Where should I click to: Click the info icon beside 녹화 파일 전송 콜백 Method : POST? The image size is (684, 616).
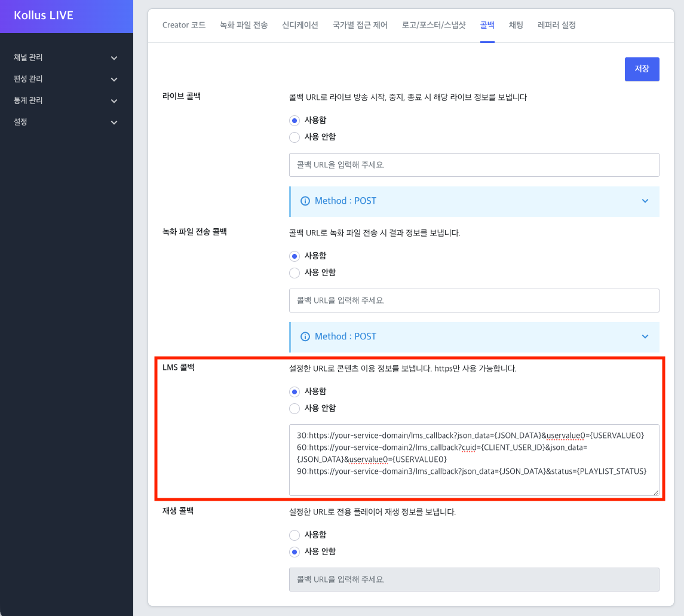click(x=306, y=336)
